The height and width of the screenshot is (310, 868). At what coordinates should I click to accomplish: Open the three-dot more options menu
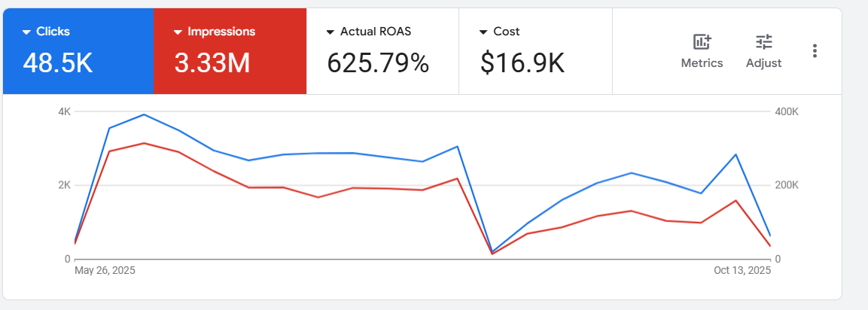point(815,51)
